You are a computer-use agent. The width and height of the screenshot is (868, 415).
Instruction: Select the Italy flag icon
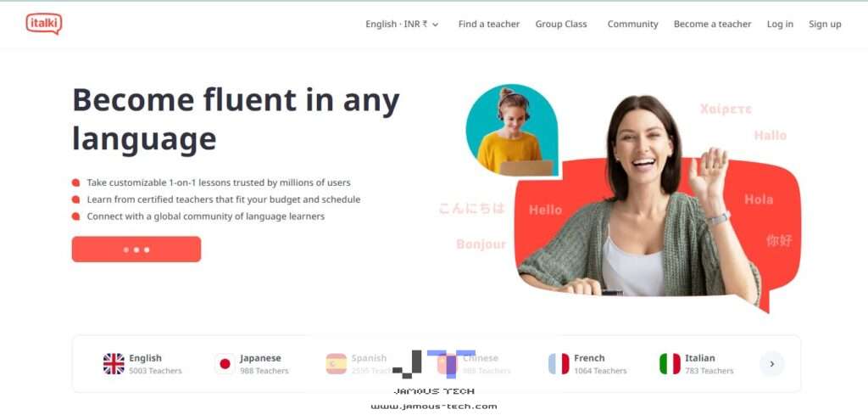670,364
